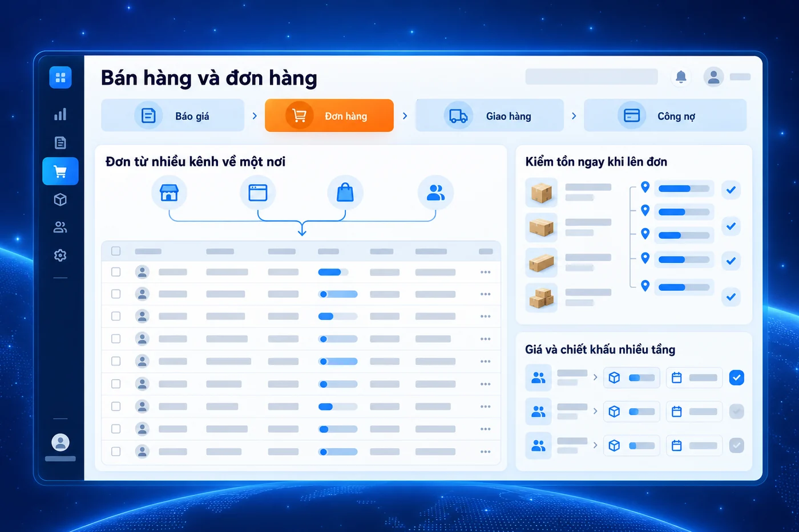The height and width of the screenshot is (532, 799).
Task: Open the users icon in sidebar
Action: 60,227
